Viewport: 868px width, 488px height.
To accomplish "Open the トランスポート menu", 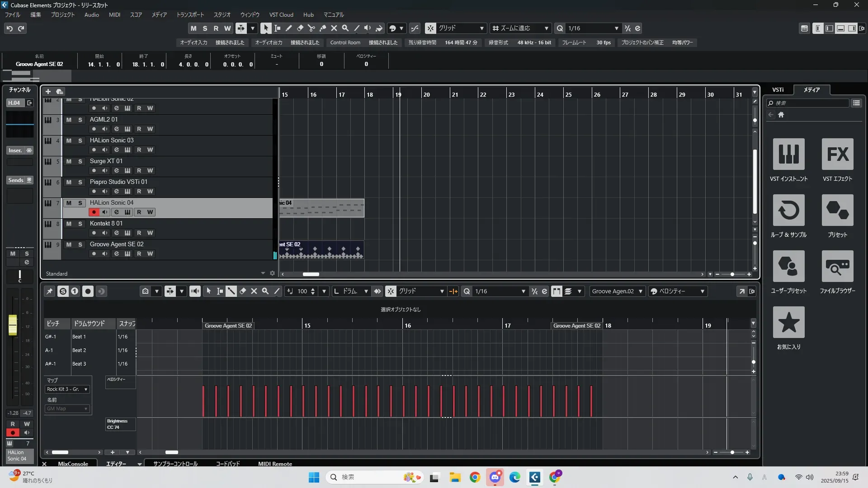I will [190, 15].
